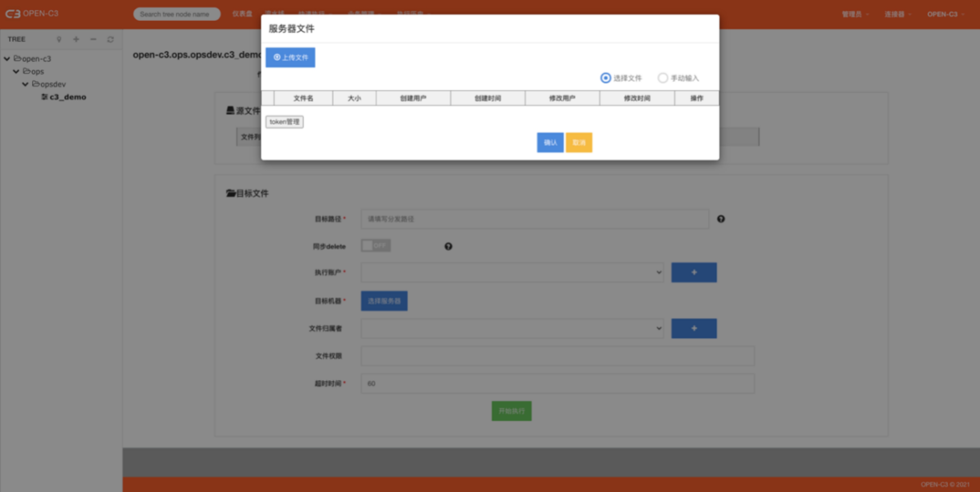Viewport: 980px width, 492px height.
Task: Open the 执行账户 dropdown
Action: [x=512, y=272]
